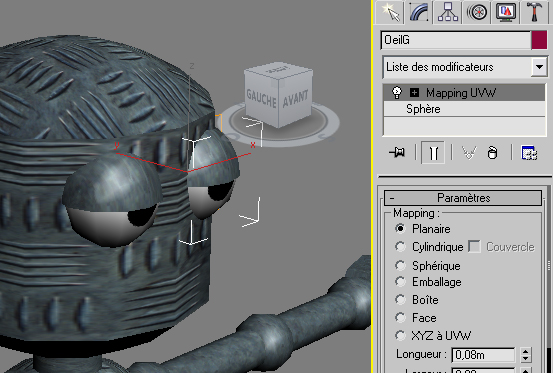
Task: Open the Display panel tab
Action: point(506,12)
